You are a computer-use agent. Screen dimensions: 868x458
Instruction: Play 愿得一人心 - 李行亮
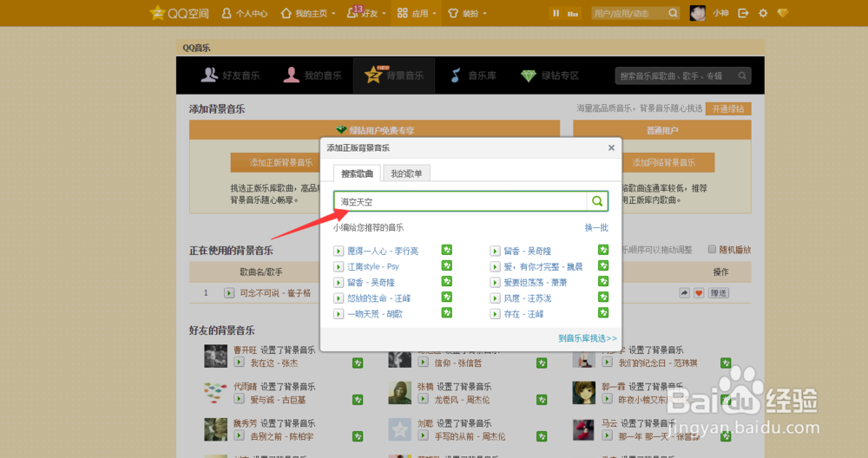[x=339, y=252]
